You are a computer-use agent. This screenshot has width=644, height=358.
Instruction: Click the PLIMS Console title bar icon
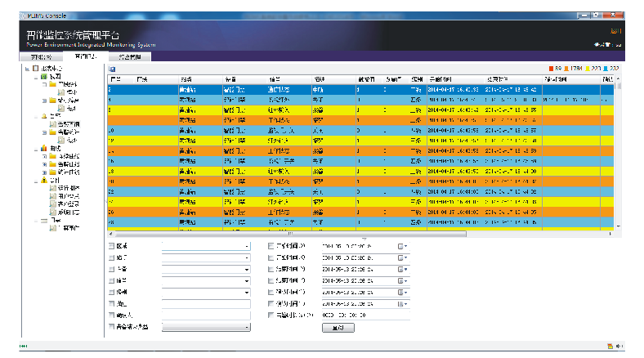click(x=23, y=16)
